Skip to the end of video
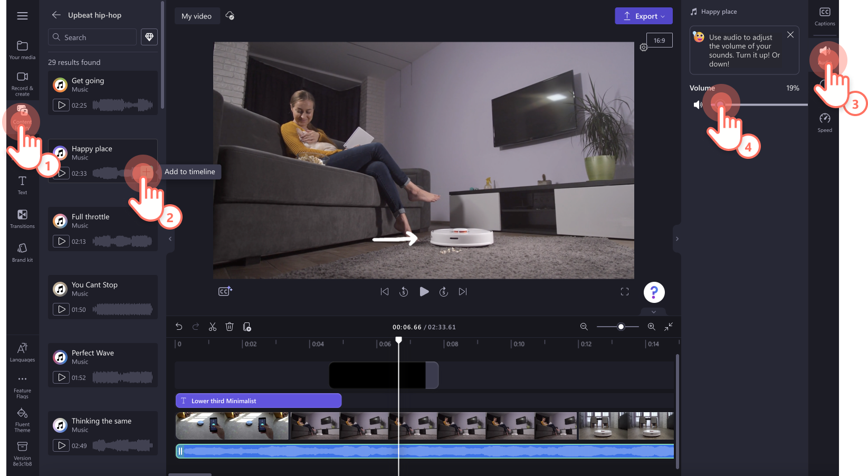Viewport: 868px width, 476px height. [463, 292]
